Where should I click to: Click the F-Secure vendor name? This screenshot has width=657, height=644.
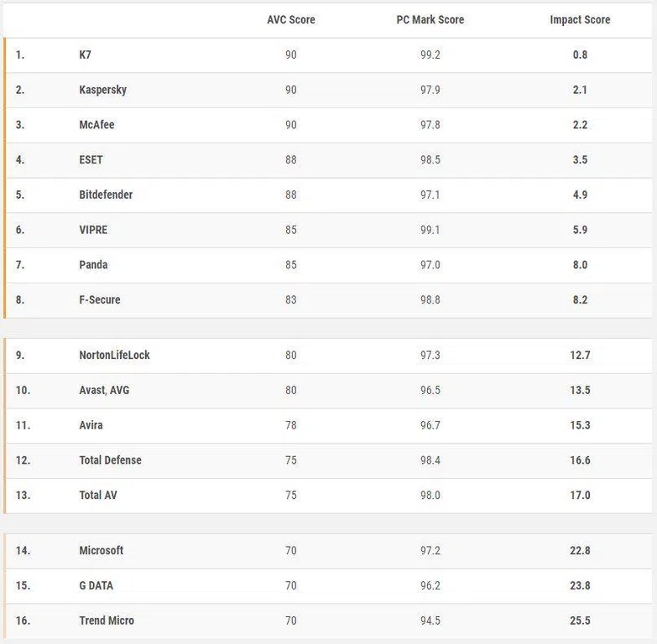point(100,300)
